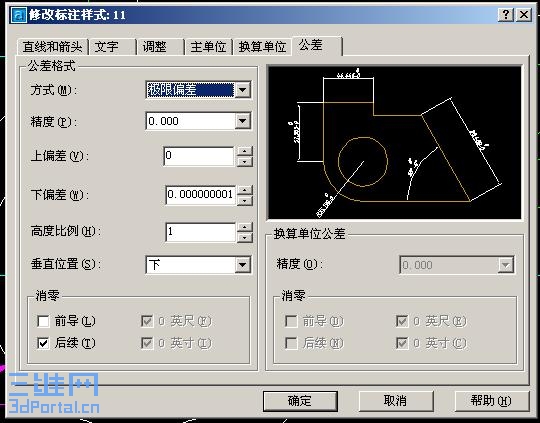Click the AutoCAD icon in the title bar
540x423 pixels.
point(18,15)
